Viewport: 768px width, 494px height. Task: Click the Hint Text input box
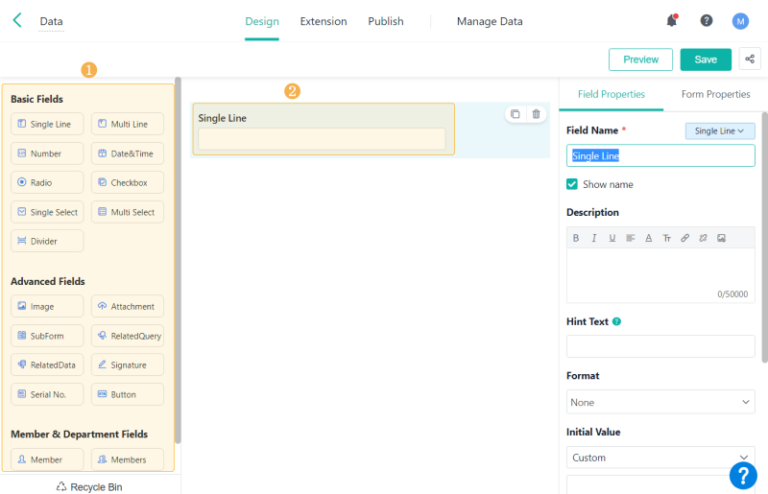tap(660, 346)
